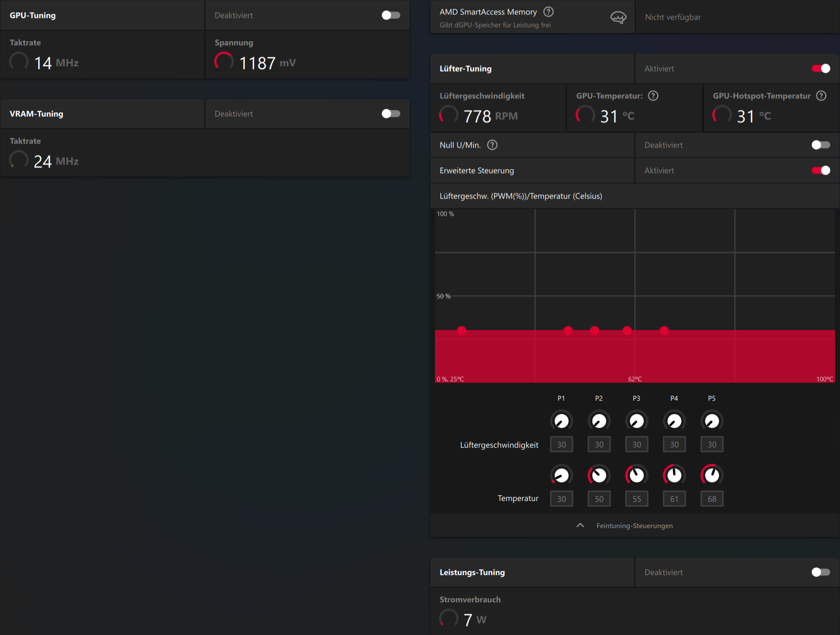Select the temperature field showing 61
Image resolution: width=840 pixels, height=635 pixels.
tap(674, 499)
